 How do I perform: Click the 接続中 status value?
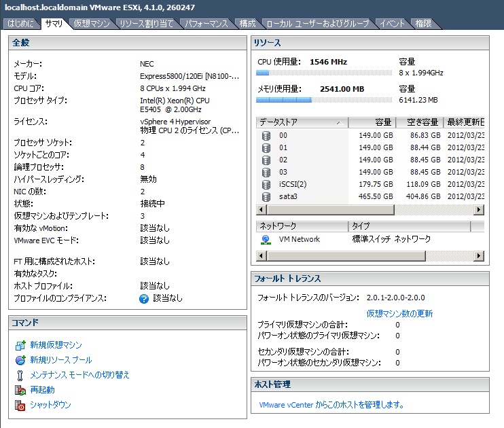point(152,204)
